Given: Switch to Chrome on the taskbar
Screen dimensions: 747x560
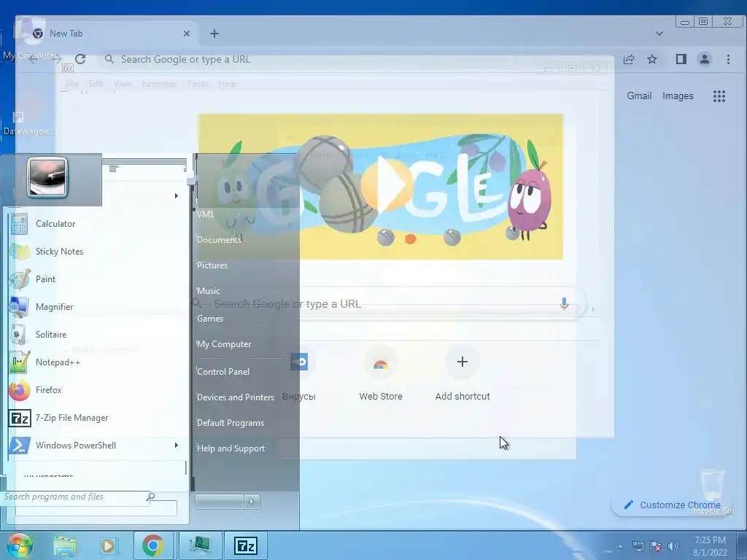Looking at the screenshot, I should 152,545.
